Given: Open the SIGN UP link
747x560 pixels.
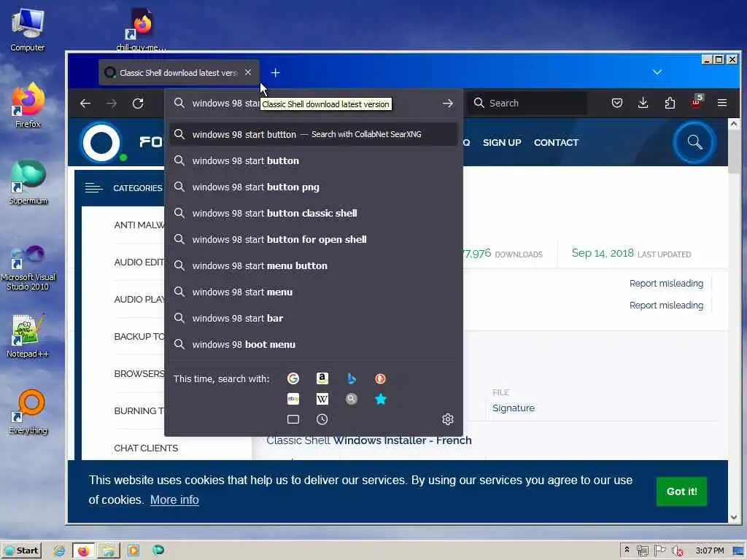Looking at the screenshot, I should click(502, 142).
